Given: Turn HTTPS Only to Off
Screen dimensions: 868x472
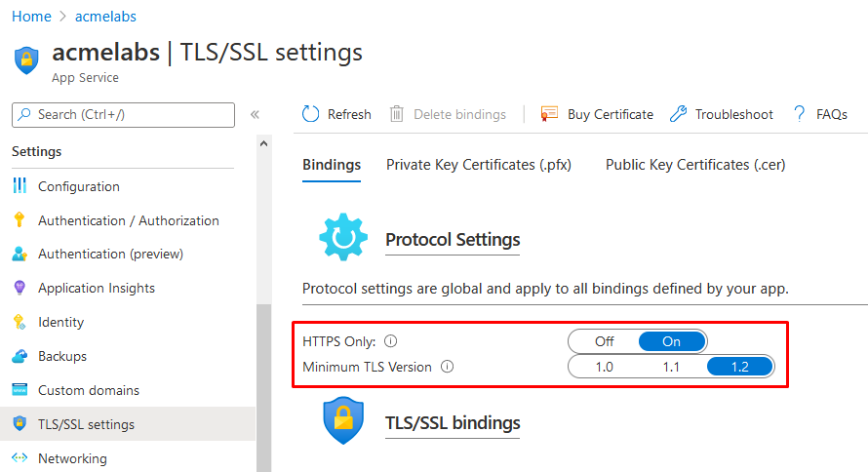Looking at the screenshot, I should point(604,341).
